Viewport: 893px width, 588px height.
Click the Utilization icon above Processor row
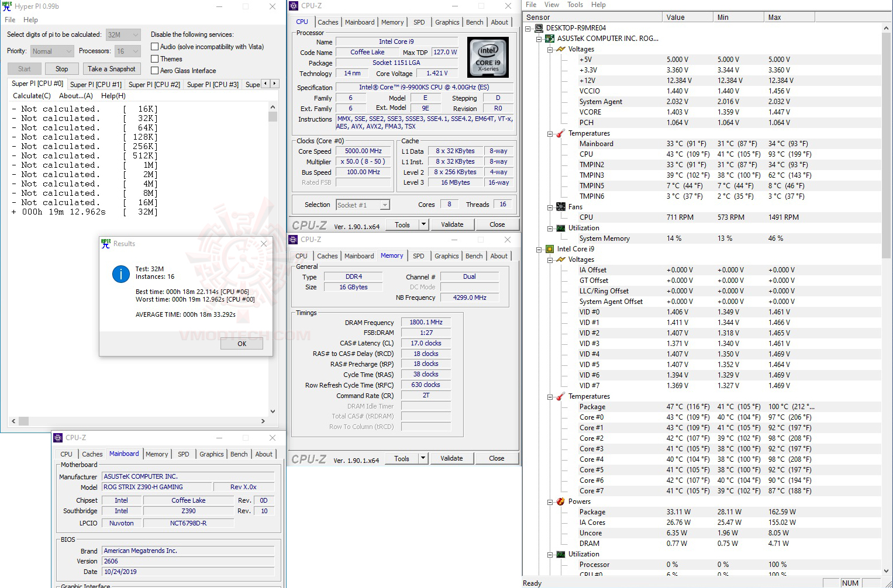point(561,554)
